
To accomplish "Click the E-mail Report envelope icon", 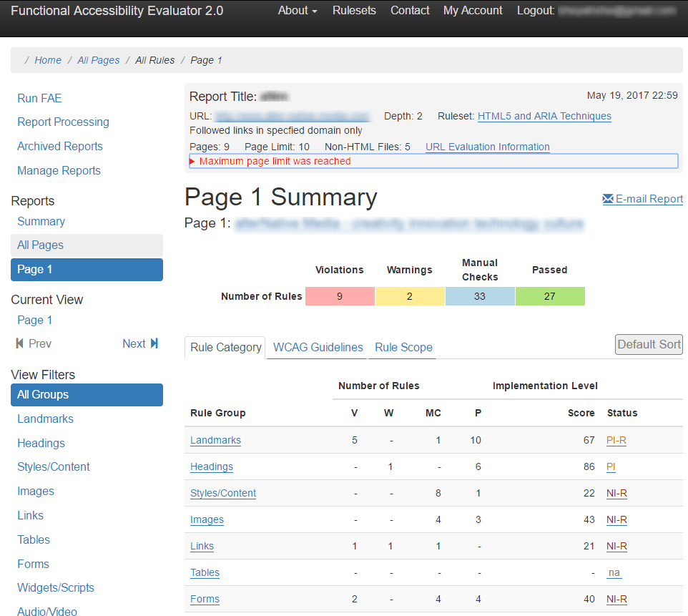I will pos(608,199).
